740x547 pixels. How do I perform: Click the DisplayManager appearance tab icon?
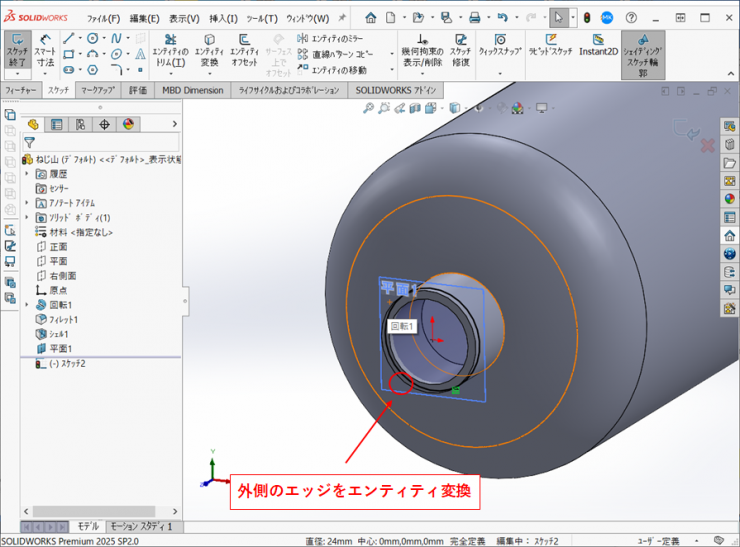(127, 124)
